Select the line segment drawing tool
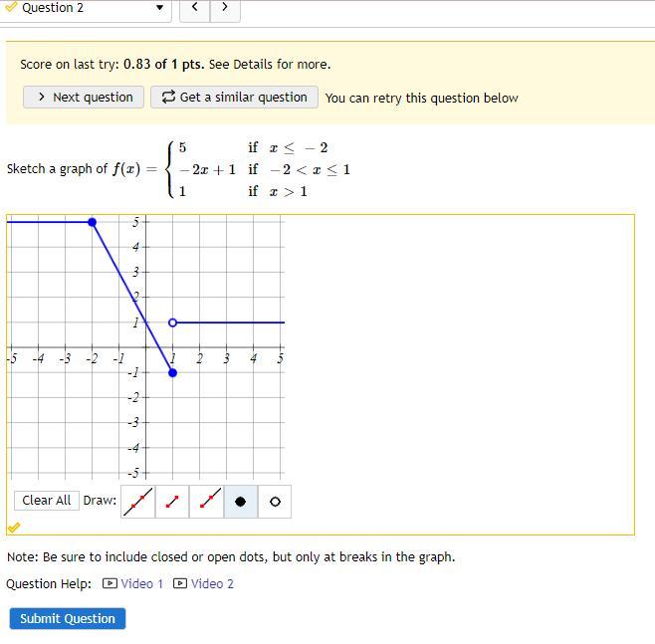 172,502
